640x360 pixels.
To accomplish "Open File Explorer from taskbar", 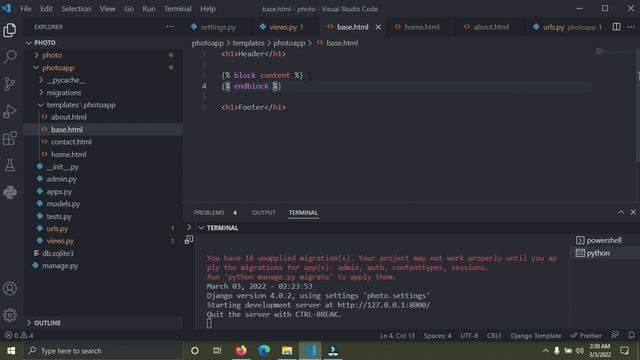I will [287, 351].
